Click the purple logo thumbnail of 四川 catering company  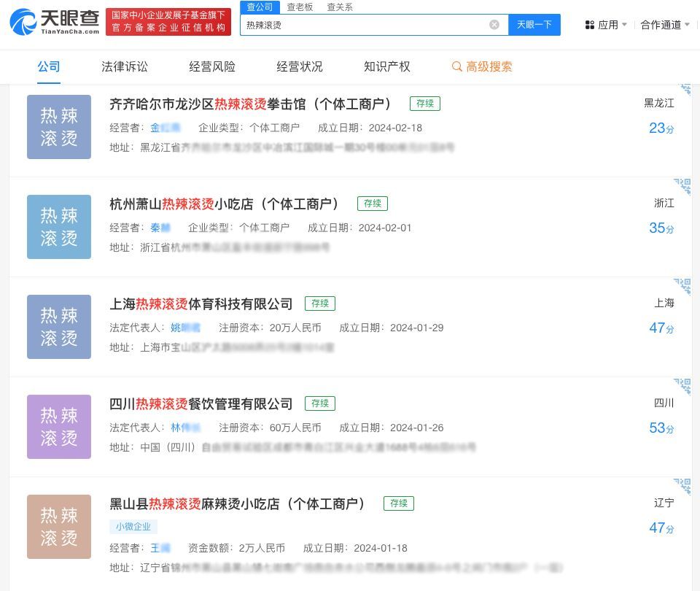tap(59, 427)
